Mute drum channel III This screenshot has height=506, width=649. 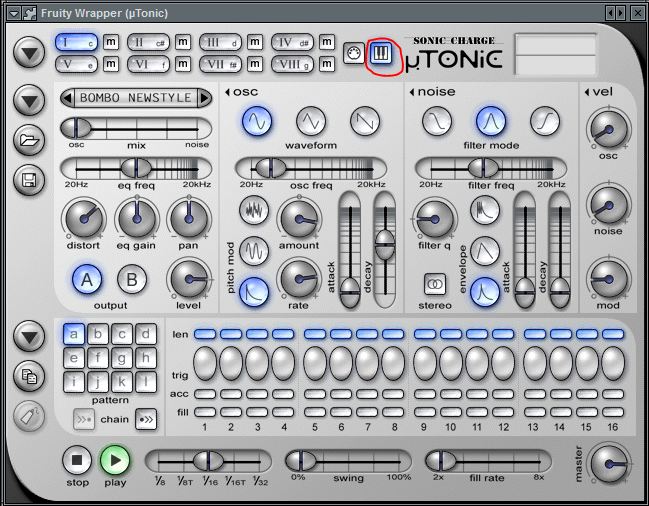(255, 42)
